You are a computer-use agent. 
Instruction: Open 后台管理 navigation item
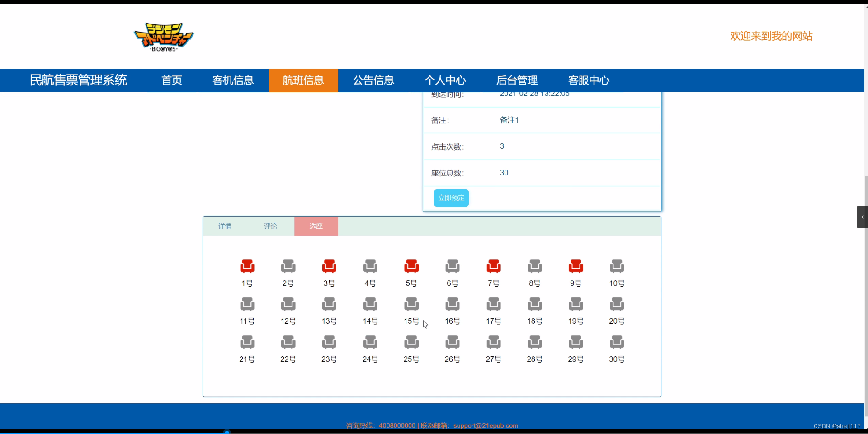click(x=517, y=80)
